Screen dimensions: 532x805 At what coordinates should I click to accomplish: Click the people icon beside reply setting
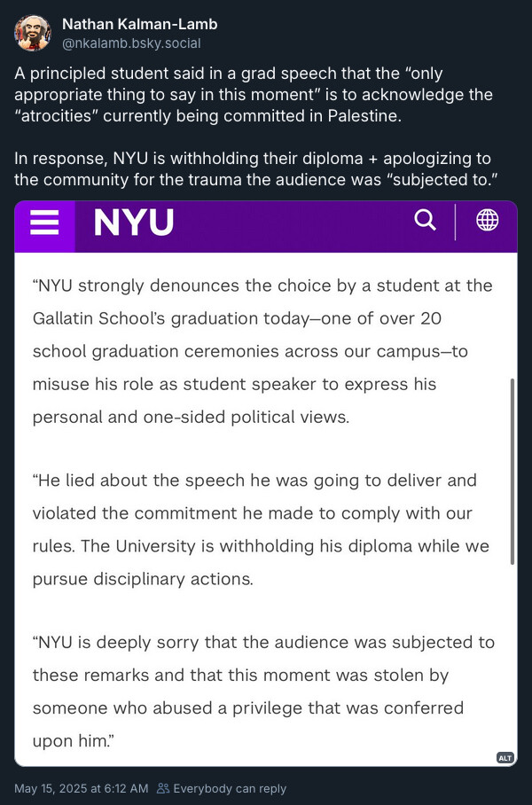163,788
